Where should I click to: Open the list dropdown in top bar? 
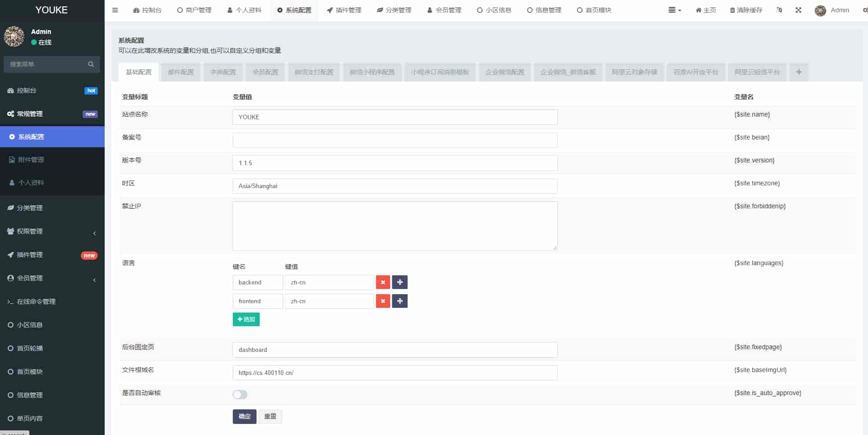tap(674, 10)
